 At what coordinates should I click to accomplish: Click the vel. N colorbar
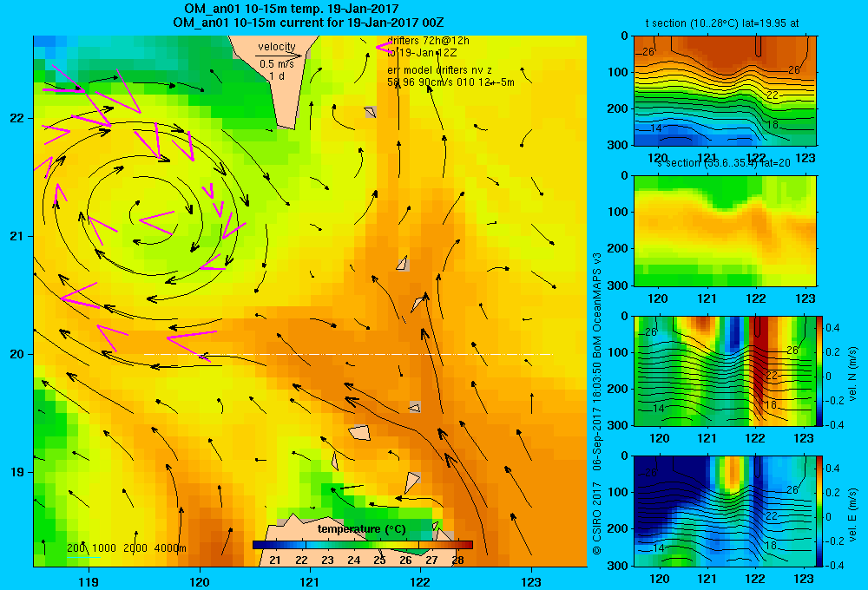pyautogui.click(x=820, y=370)
